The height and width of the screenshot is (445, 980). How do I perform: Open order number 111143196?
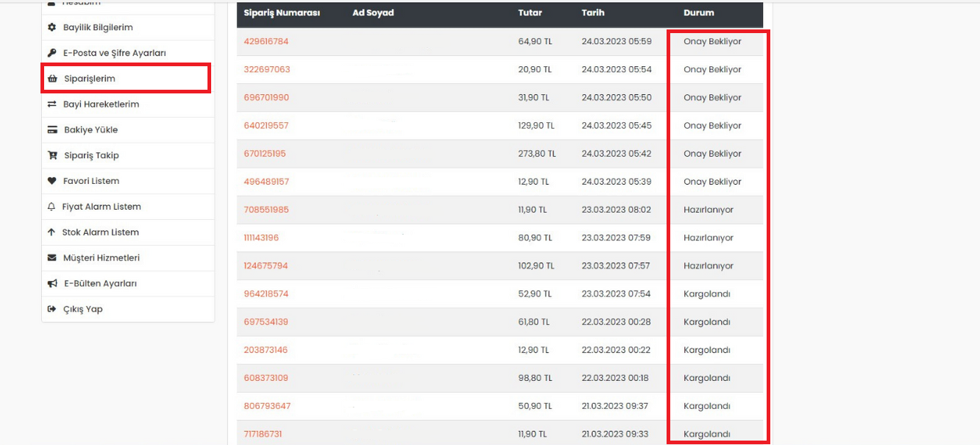click(x=261, y=238)
